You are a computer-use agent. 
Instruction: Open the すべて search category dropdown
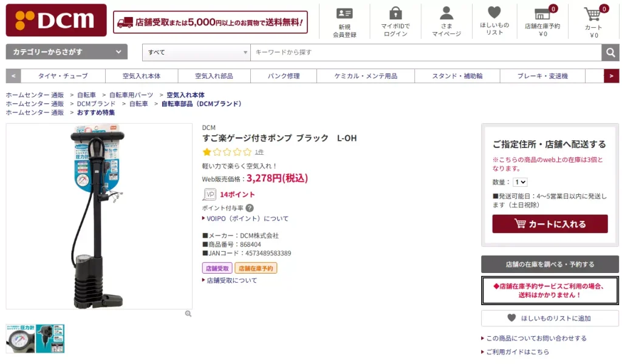pos(196,53)
